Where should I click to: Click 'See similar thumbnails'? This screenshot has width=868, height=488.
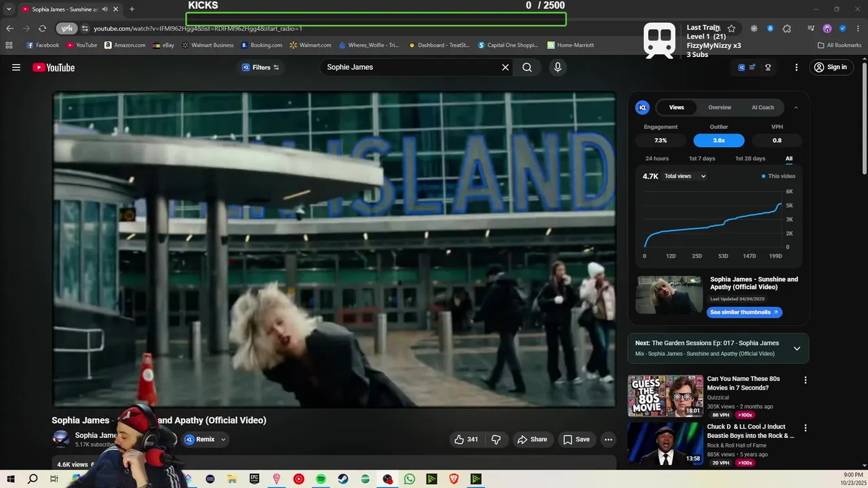[x=745, y=312]
